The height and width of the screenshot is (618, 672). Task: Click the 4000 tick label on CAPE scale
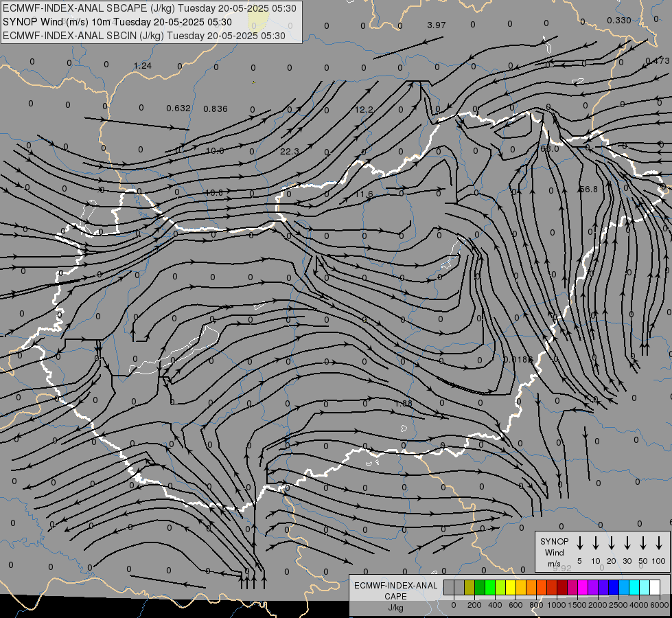tap(639, 605)
